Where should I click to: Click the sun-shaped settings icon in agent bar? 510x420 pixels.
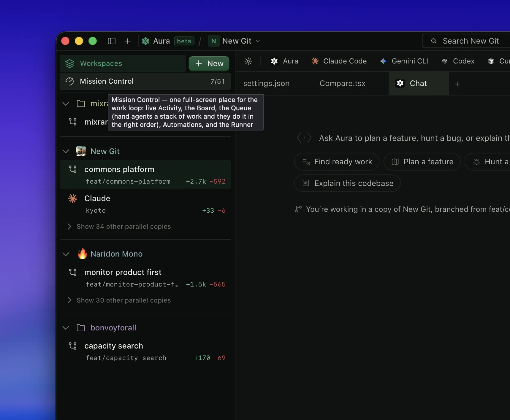[x=248, y=61]
